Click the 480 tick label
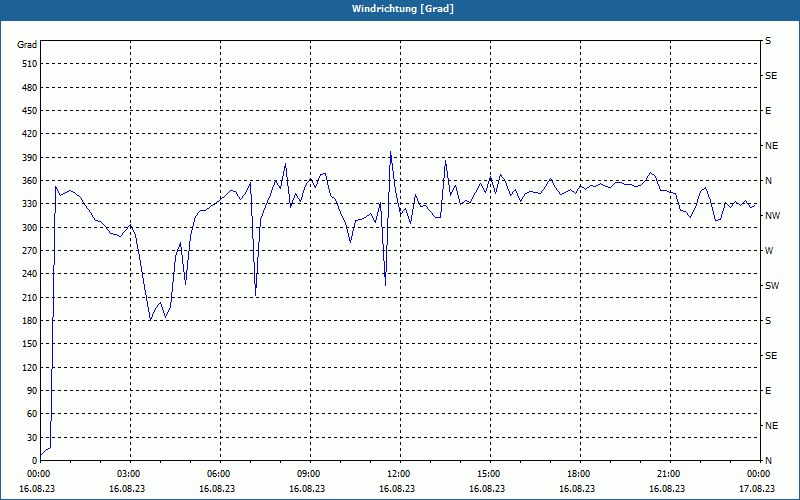 click(x=30, y=87)
